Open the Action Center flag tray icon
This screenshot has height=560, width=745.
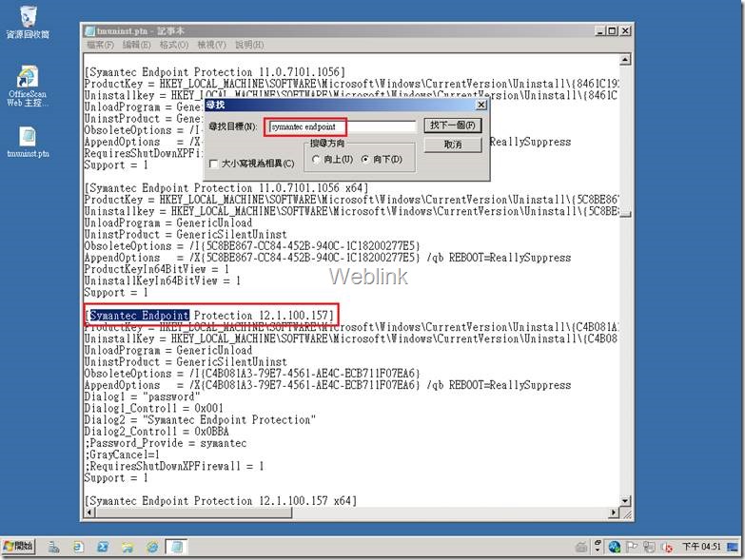click(632, 547)
